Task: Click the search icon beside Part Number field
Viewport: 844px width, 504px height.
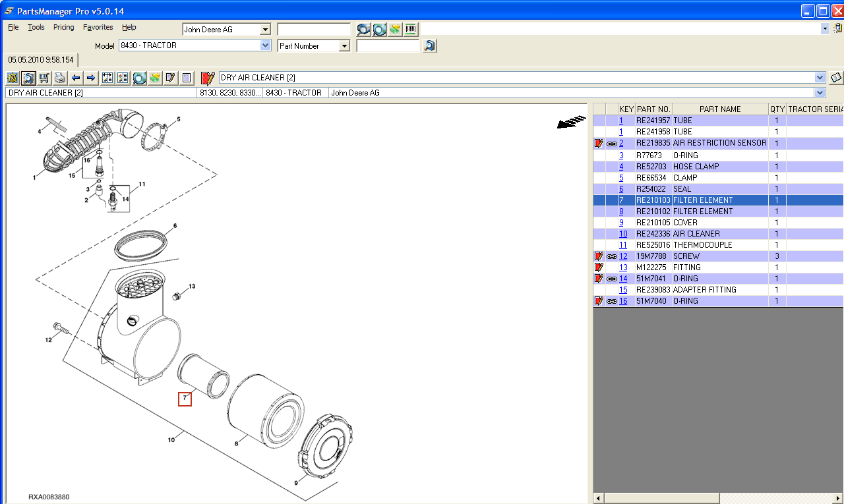Action: (429, 46)
